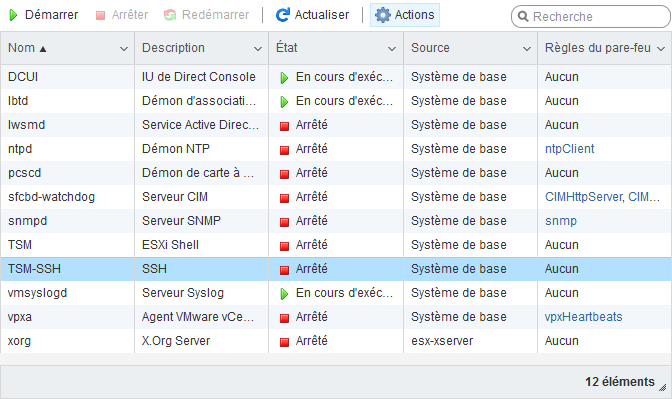Image resolution: width=672 pixels, height=399 pixels.
Task: Click the stopped status icon for snmpd
Action: (x=284, y=222)
